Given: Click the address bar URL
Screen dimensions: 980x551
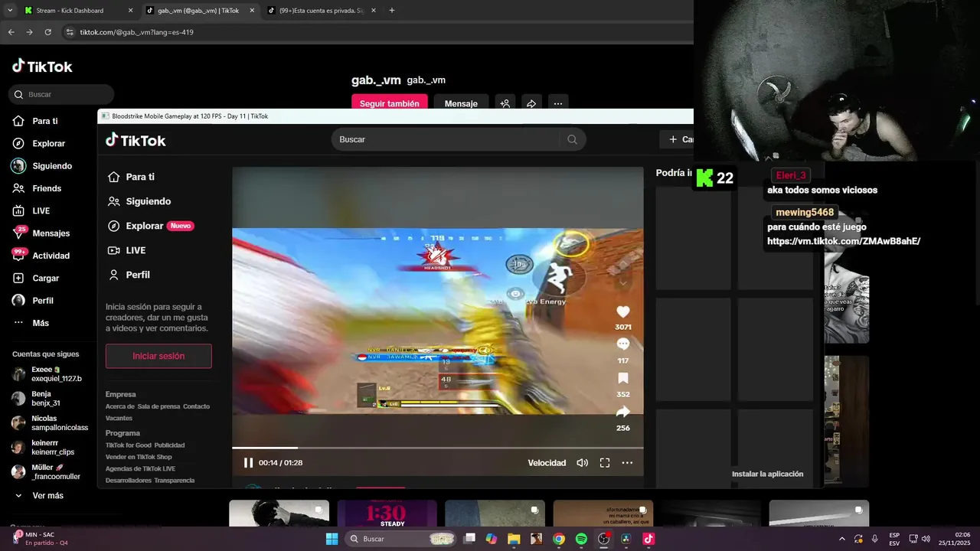Looking at the screenshot, I should (136, 32).
